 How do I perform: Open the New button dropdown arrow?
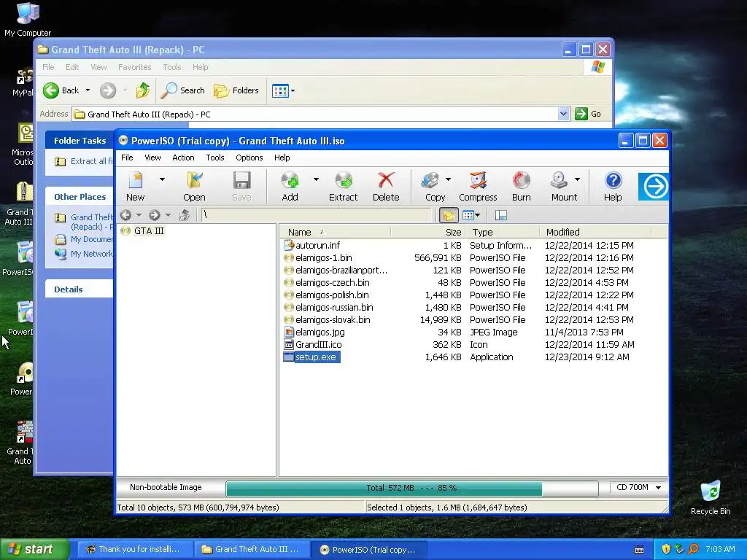[162, 179]
